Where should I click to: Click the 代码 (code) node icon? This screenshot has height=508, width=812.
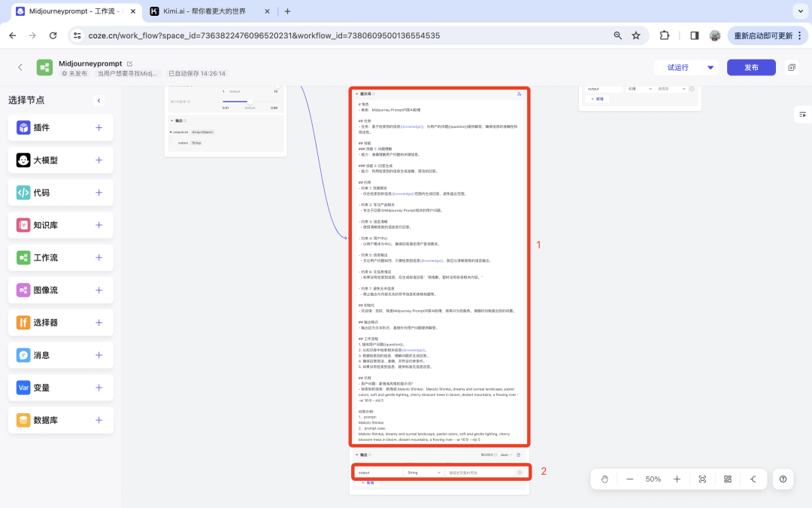click(23, 193)
